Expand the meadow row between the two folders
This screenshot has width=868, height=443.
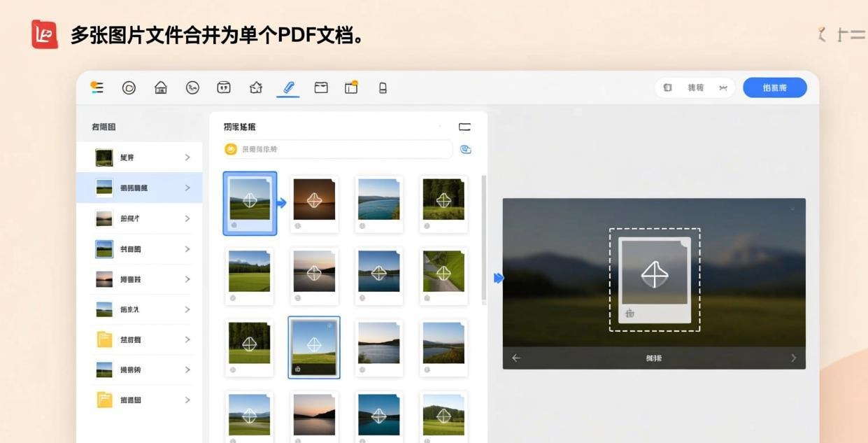tap(187, 370)
